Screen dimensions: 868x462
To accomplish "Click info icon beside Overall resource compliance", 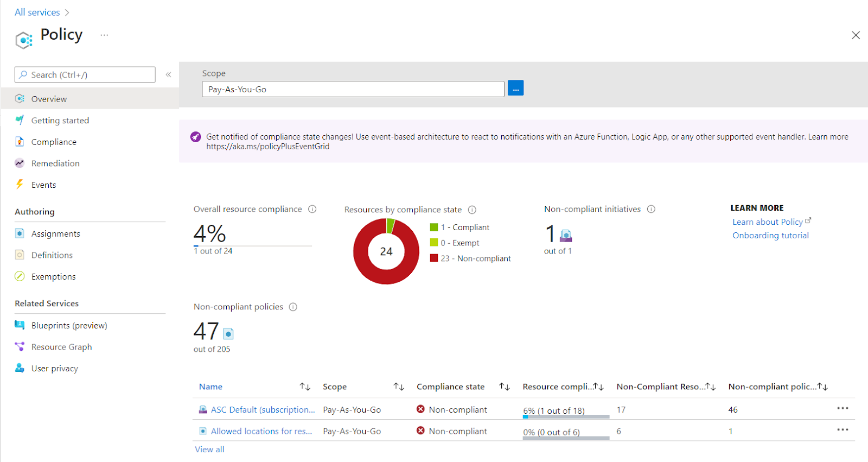I will click(312, 209).
